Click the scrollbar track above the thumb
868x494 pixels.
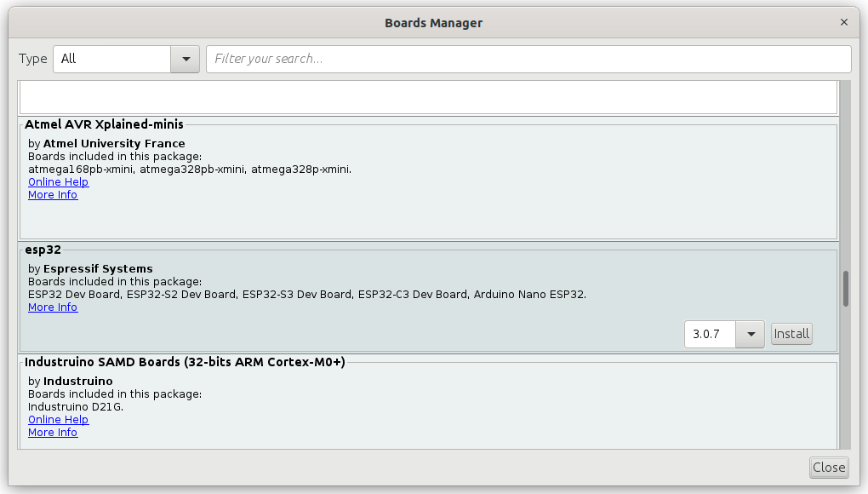point(845,175)
